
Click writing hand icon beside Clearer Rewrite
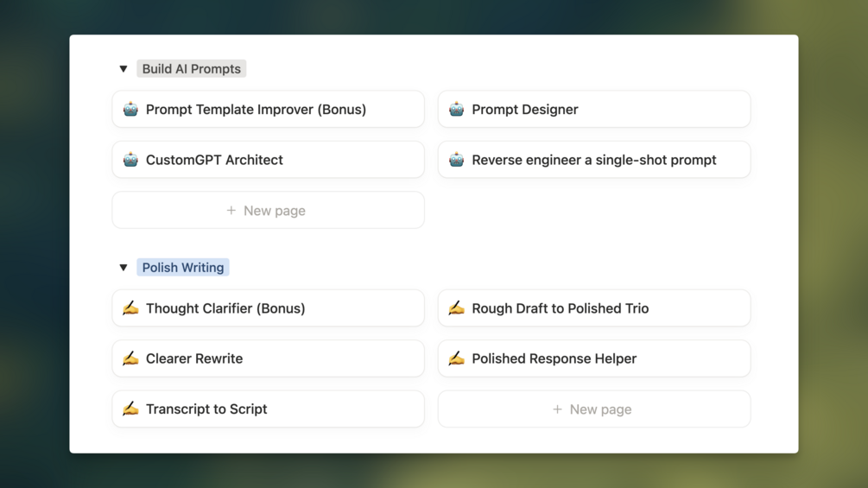click(x=130, y=358)
